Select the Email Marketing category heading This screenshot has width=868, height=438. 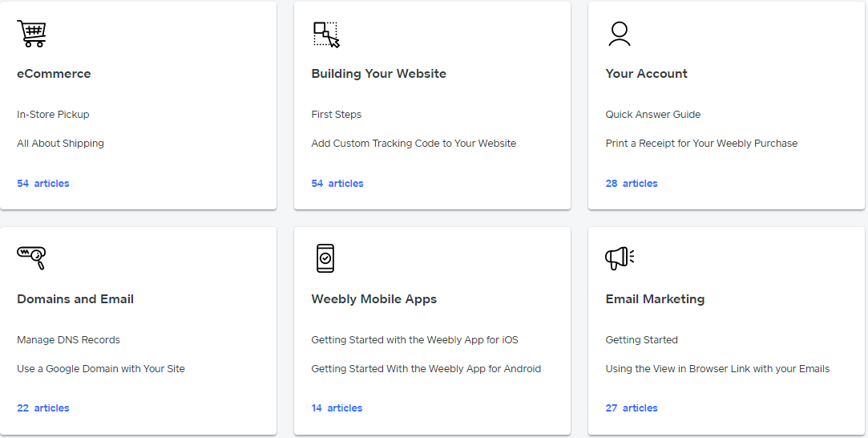coord(655,299)
